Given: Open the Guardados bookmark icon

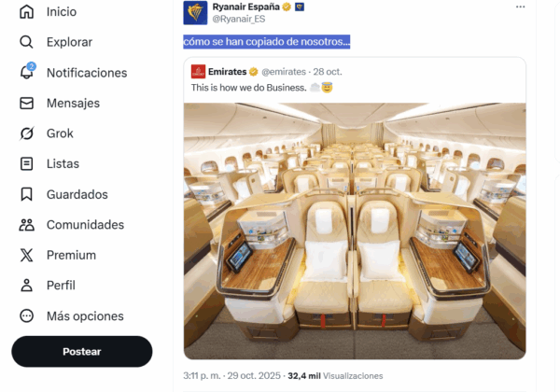Looking at the screenshot, I should point(26,194).
